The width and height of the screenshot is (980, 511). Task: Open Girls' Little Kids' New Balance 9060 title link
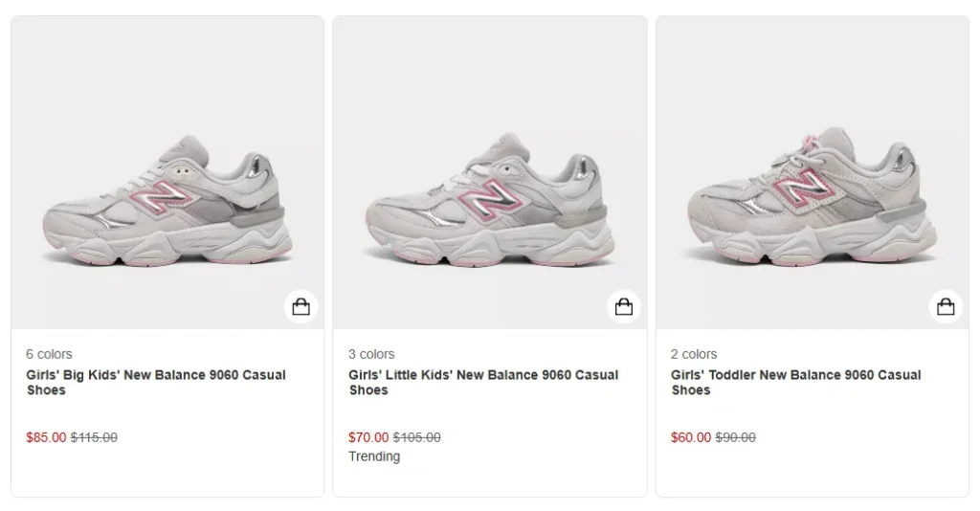coord(483,383)
